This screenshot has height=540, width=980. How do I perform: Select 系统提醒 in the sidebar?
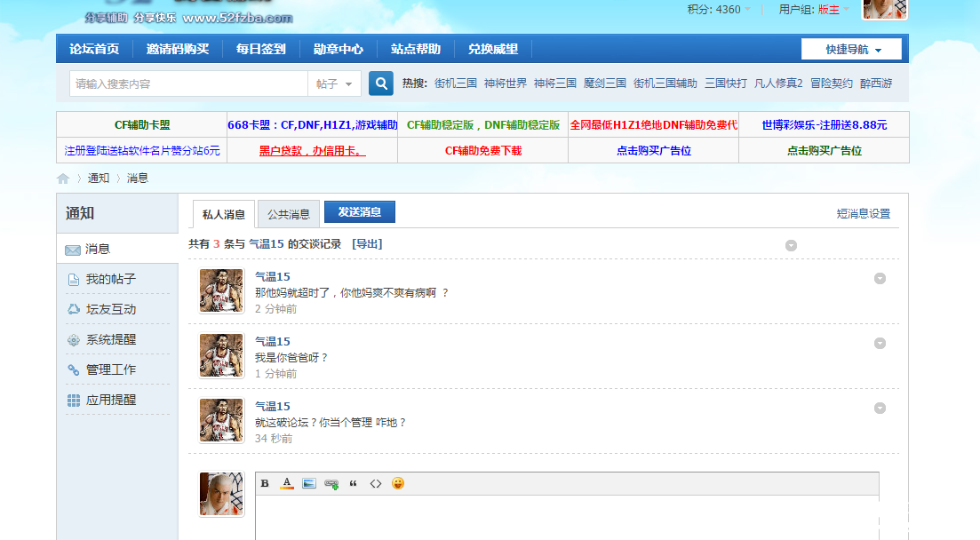click(117, 339)
